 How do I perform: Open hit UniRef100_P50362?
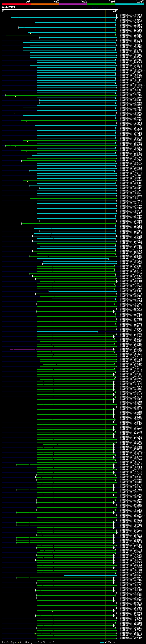click(131, 15)
